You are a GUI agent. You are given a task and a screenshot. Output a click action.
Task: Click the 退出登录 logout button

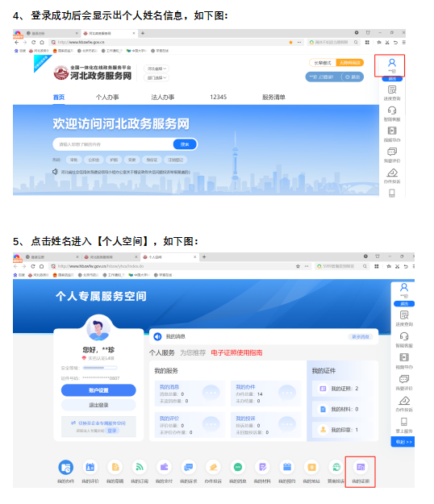point(98,405)
